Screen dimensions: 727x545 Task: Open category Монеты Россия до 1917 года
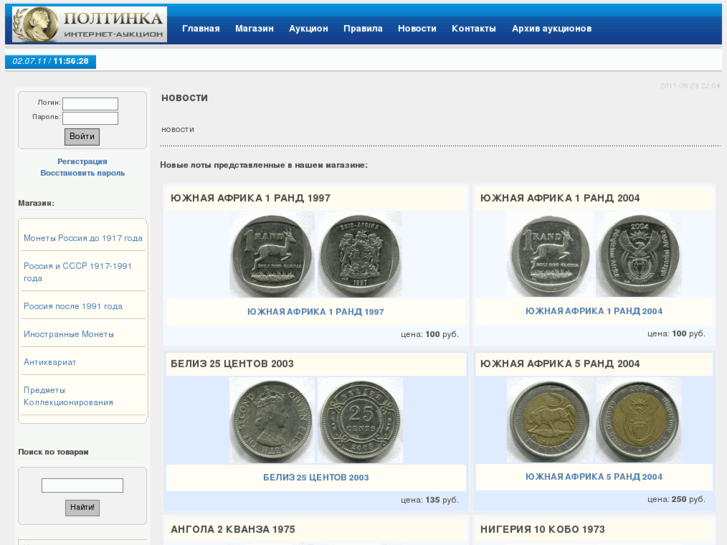(x=83, y=238)
